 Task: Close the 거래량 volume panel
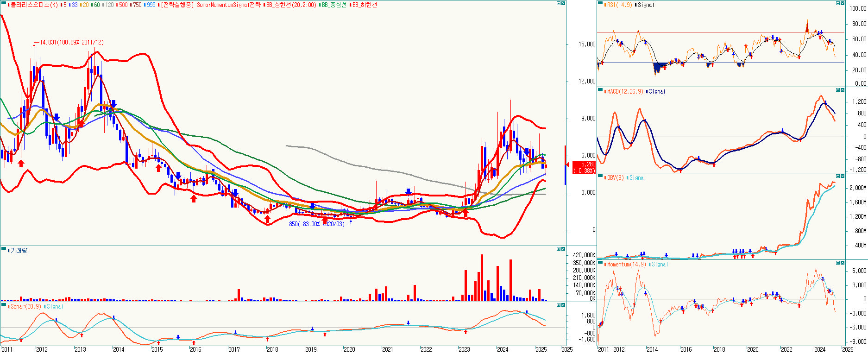tap(563, 249)
